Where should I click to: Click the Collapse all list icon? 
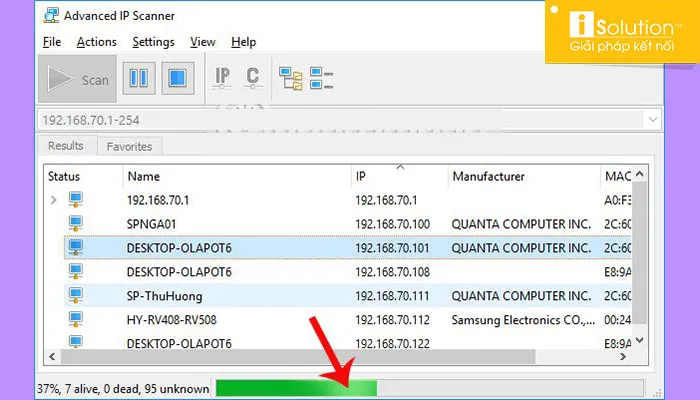pyautogui.click(x=321, y=79)
